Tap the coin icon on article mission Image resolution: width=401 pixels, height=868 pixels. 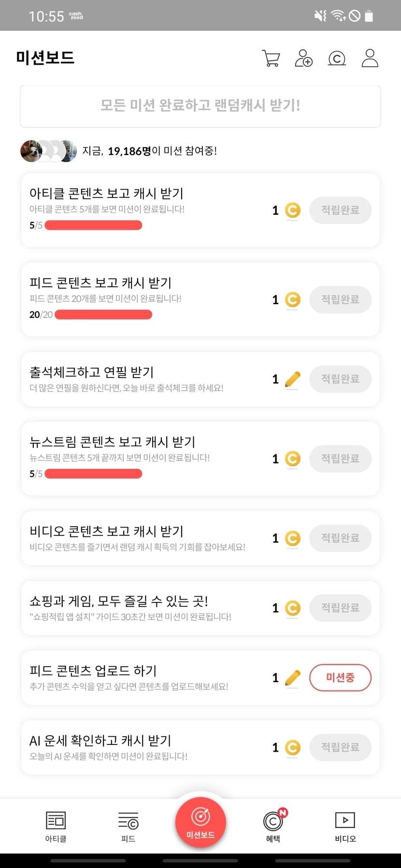[x=292, y=210]
